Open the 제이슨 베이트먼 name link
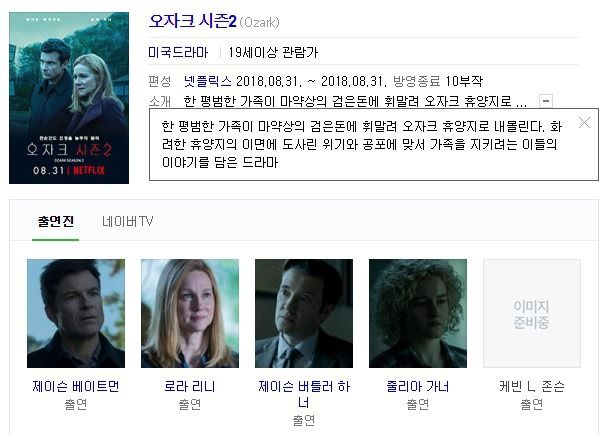 pyautogui.click(x=76, y=386)
